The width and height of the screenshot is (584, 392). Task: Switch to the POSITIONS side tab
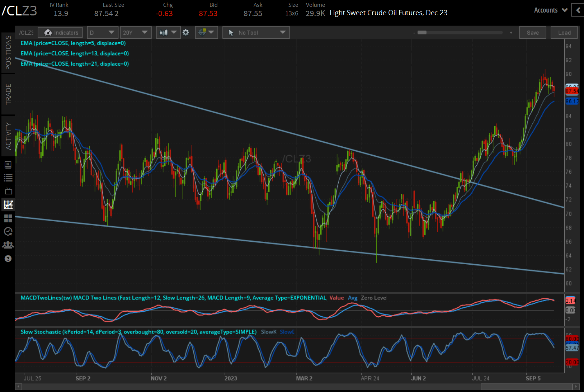(x=8, y=53)
